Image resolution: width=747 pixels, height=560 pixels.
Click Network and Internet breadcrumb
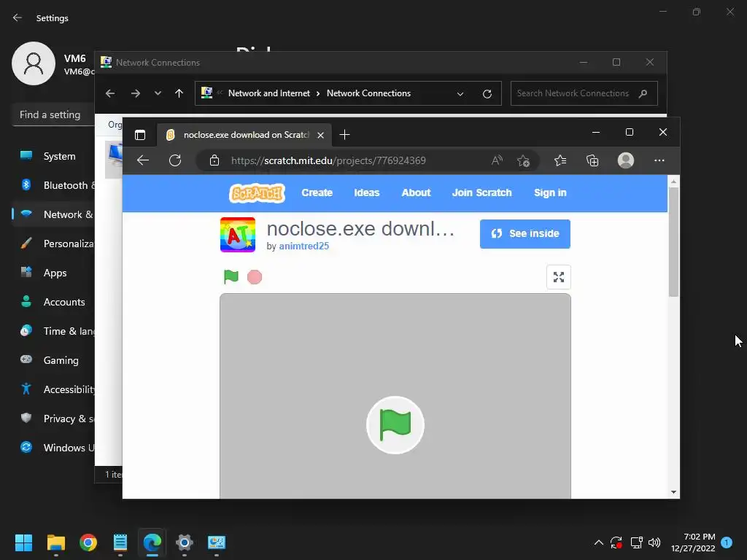click(x=269, y=93)
